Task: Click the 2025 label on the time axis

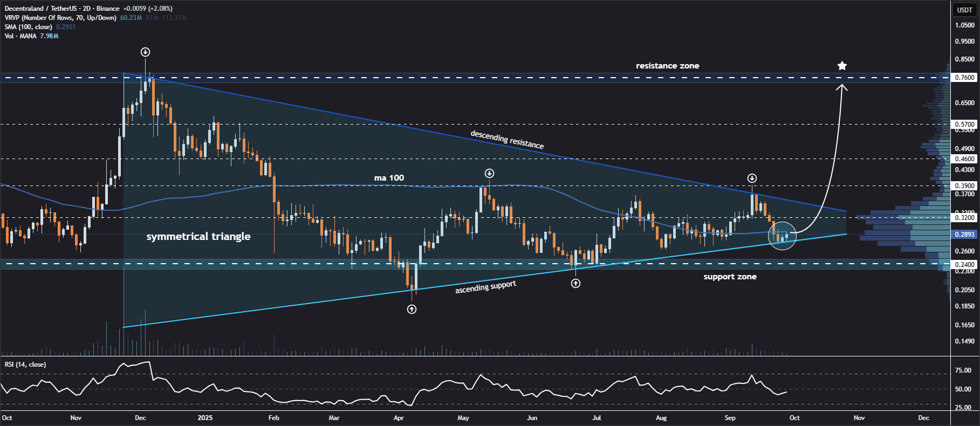Action: 205,418
